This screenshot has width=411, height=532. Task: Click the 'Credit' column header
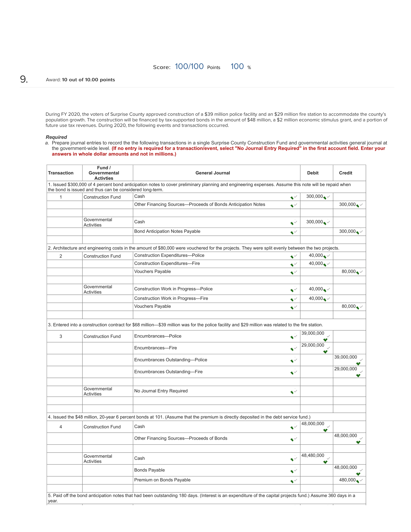pyautogui.click(x=346, y=173)
